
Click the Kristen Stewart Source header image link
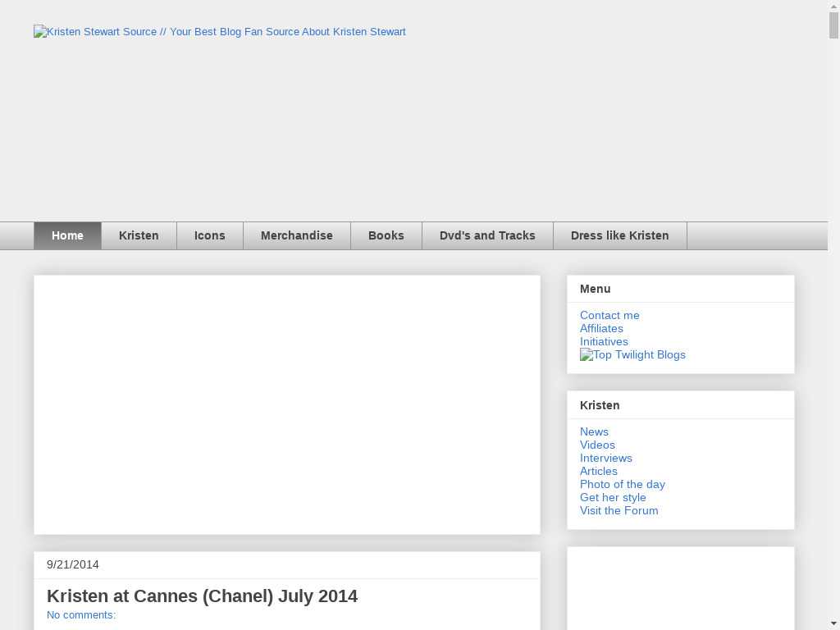point(220,32)
